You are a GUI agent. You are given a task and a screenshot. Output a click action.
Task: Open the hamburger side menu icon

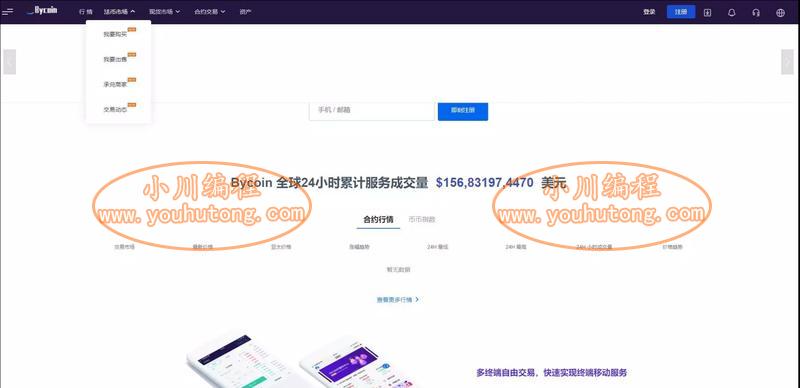click(8, 12)
